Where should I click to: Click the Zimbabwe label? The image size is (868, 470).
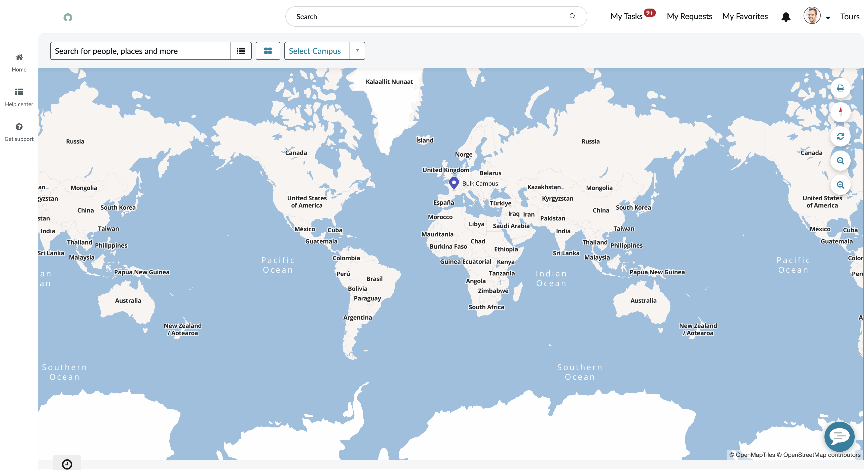click(x=493, y=291)
